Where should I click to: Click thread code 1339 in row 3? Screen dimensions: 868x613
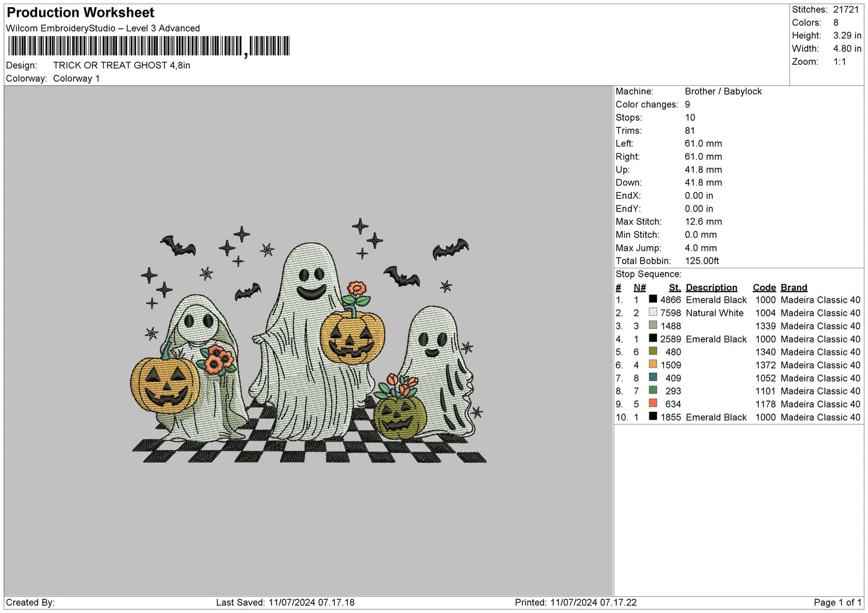[765, 326]
